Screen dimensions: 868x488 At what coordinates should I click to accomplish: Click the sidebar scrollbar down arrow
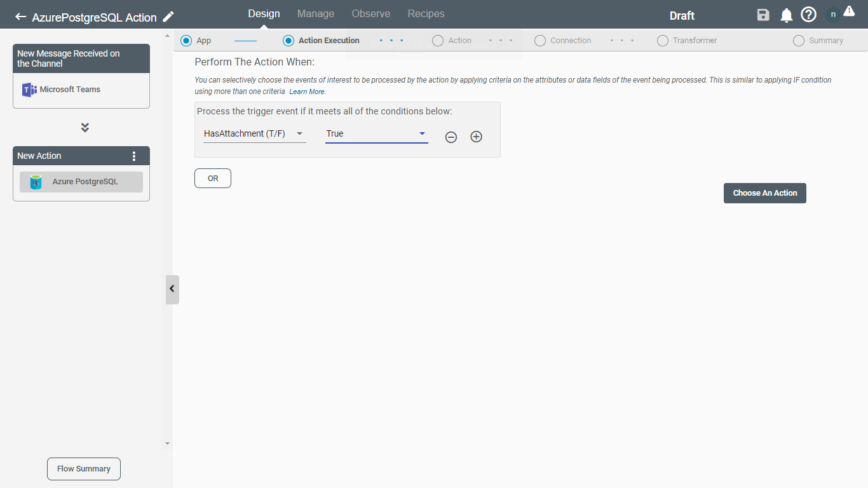click(167, 444)
